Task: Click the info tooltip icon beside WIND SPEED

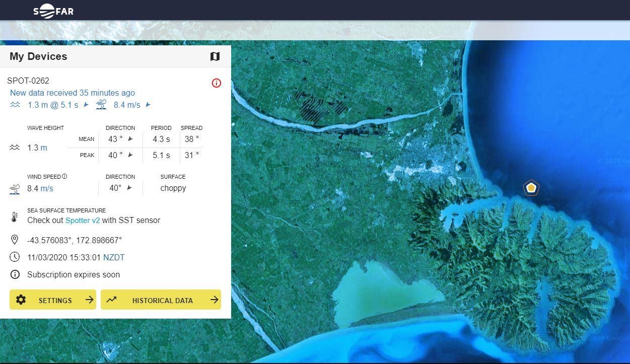Action: pyautogui.click(x=64, y=176)
